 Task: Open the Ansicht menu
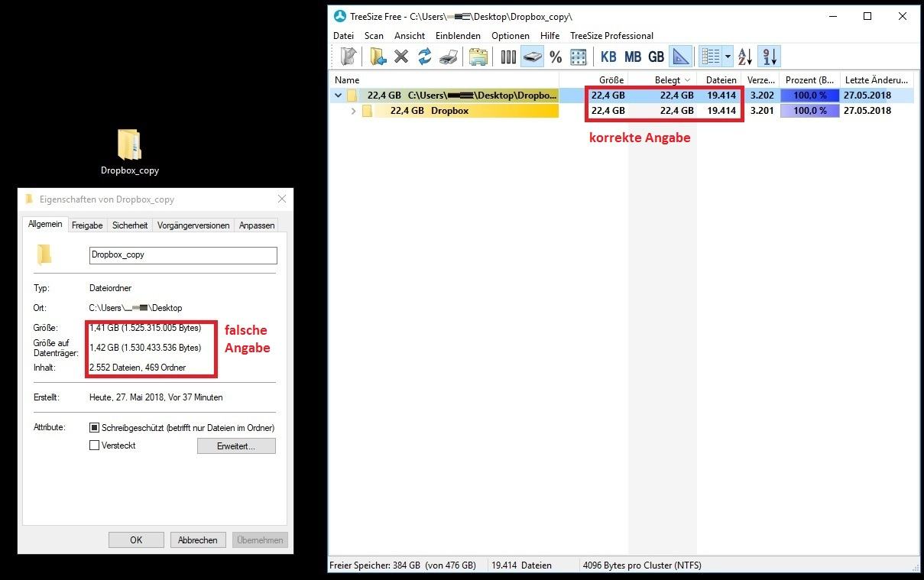point(410,36)
